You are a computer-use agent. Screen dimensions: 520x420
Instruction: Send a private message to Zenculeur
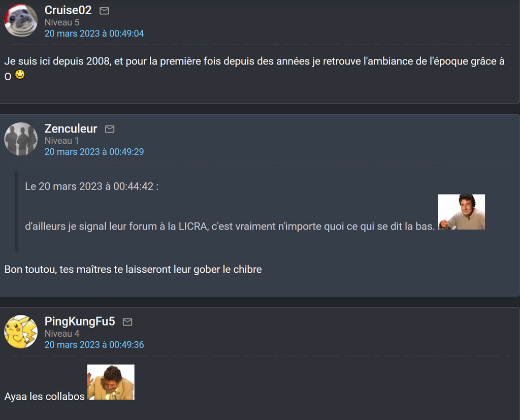pyautogui.click(x=110, y=129)
